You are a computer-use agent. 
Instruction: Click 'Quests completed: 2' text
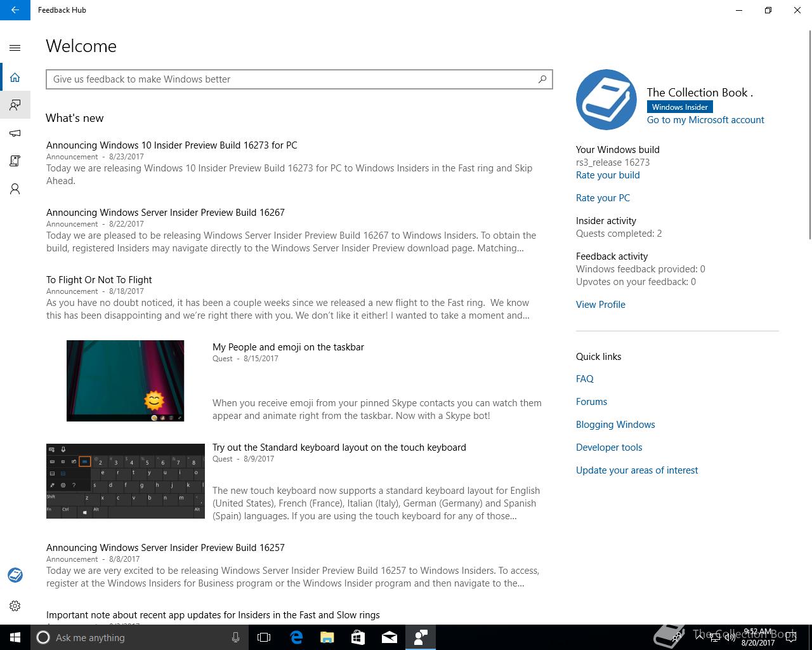pyautogui.click(x=619, y=234)
